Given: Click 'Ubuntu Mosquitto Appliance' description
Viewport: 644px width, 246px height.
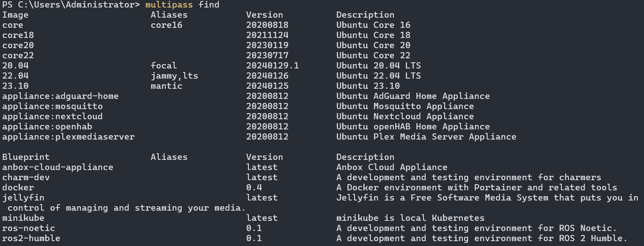Looking at the screenshot, I should (x=405, y=106).
